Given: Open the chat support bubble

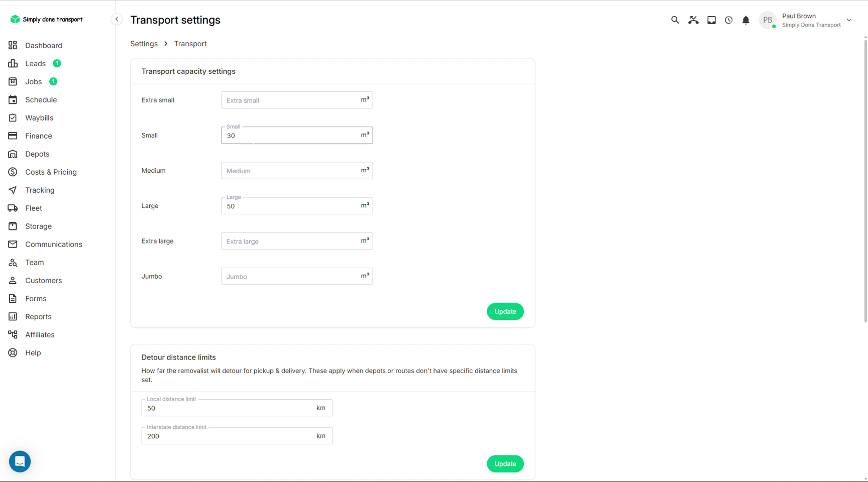Looking at the screenshot, I should (20, 461).
